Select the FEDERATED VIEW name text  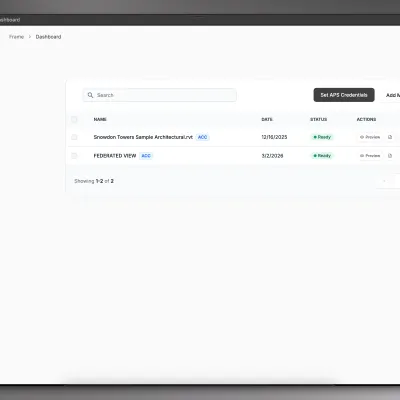coord(115,156)
